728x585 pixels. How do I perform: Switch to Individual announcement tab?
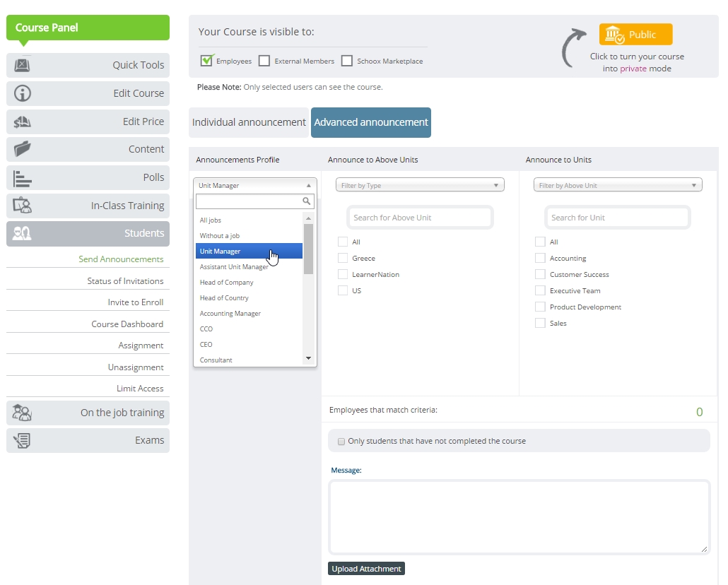(249, 122)
